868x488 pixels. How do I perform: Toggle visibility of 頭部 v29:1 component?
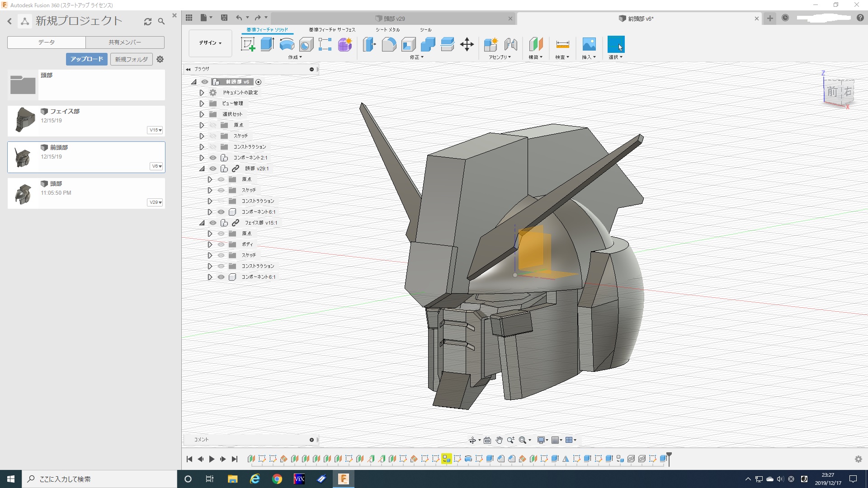pos(213,169)
